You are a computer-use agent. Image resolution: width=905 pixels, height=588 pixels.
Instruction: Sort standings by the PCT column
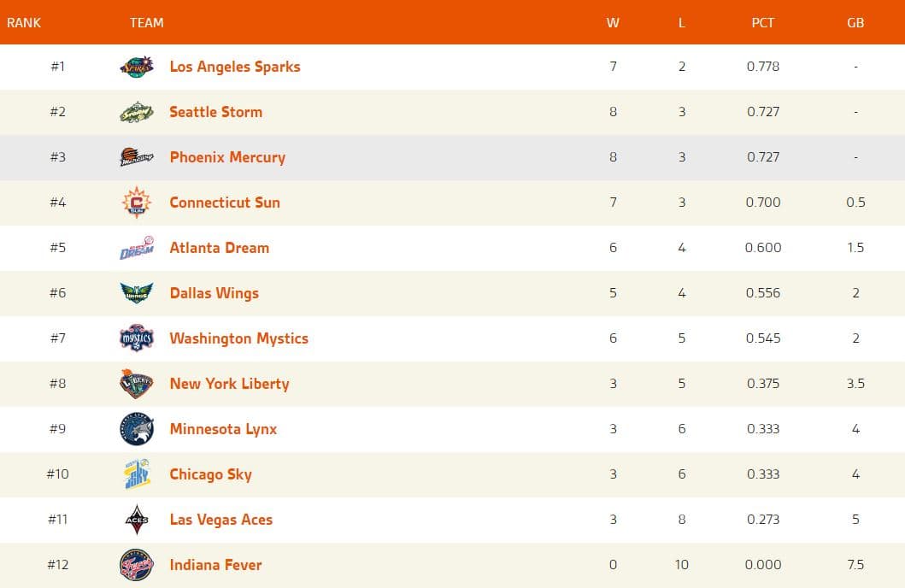pyautogui.click(x=762, y=23)
